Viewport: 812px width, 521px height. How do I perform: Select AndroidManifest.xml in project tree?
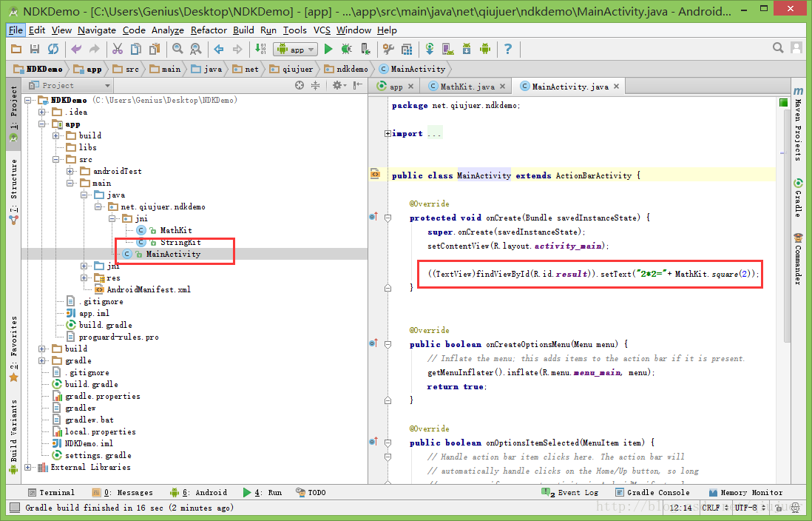tap(143, 289)
